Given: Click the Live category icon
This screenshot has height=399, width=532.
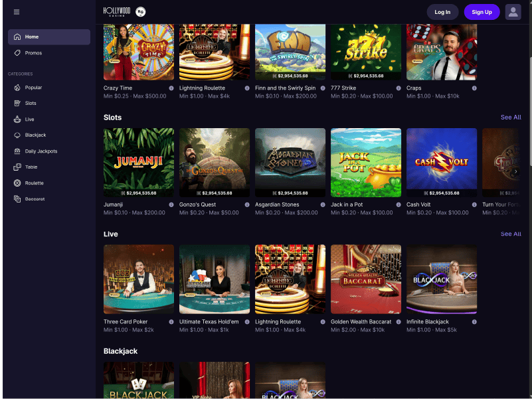Looking at the screenshot, I should [17, 119].
